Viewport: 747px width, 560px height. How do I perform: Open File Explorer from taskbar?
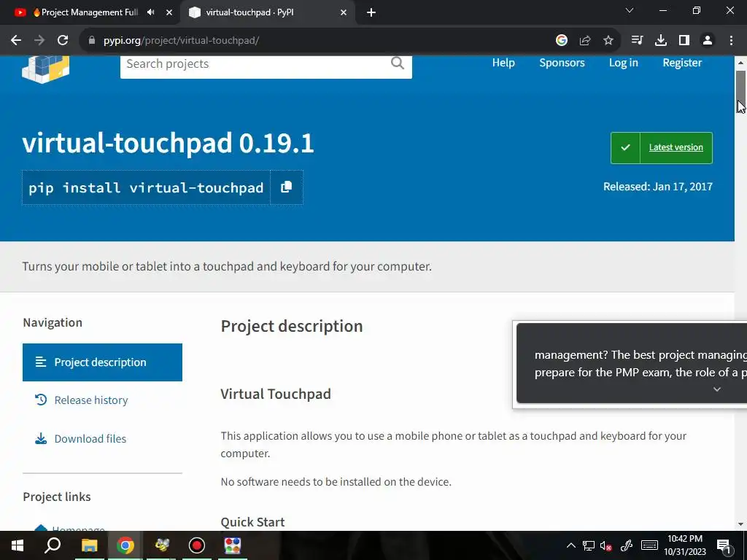(x=89, y=545)
